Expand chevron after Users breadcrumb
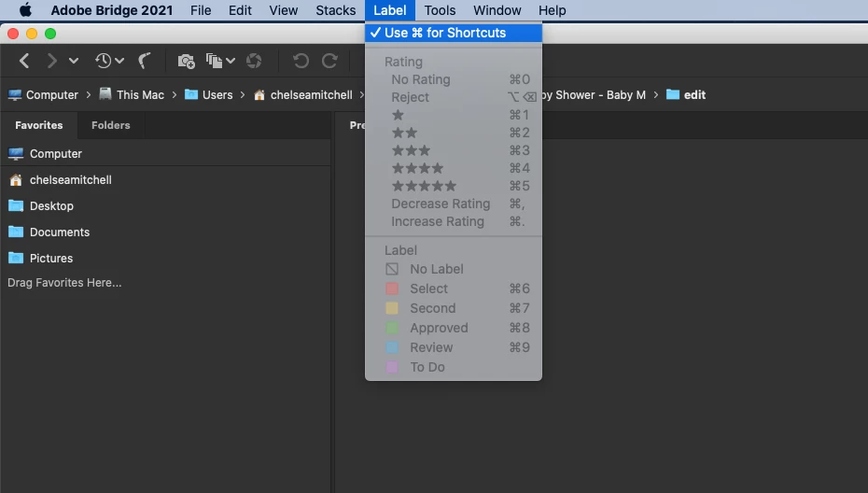 [243, 94]
